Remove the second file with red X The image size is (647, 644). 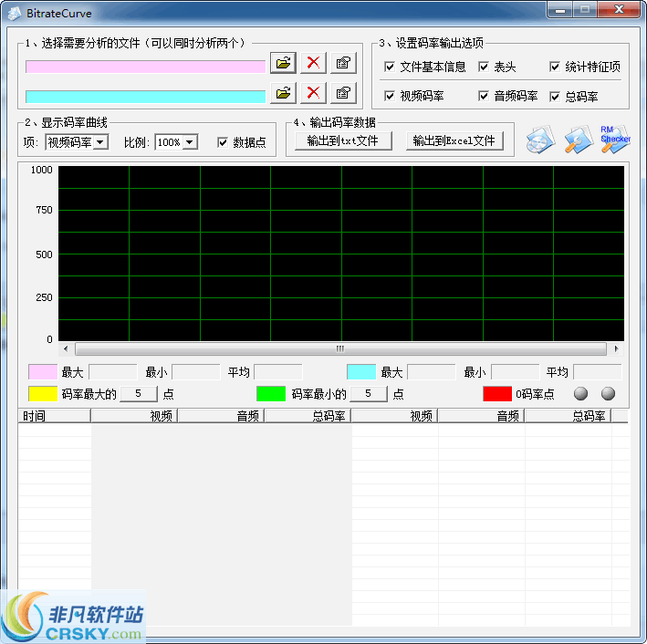click(x=313, y=93)
